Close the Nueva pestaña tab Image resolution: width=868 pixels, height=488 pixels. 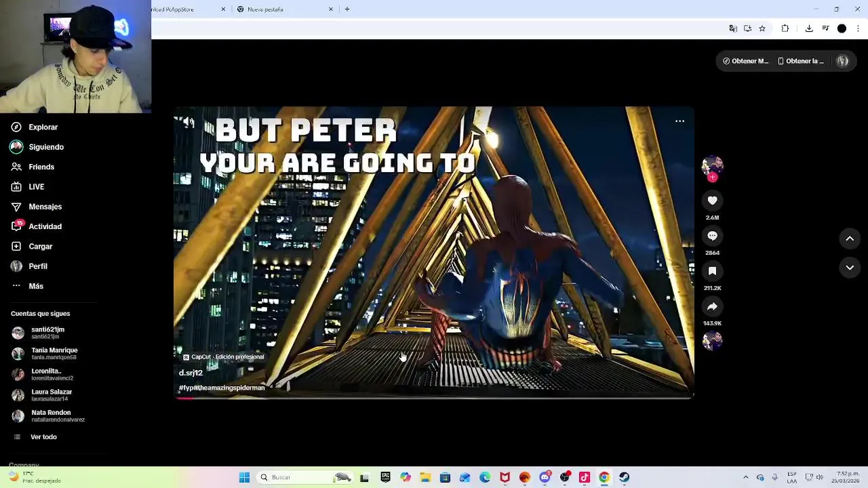[331, 9]
